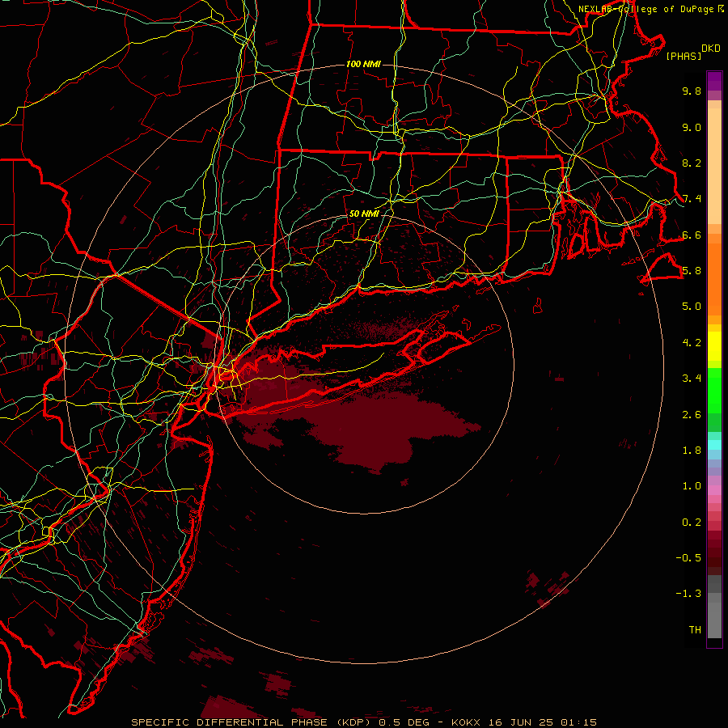Image resolution: width=728 pixels, height=728 pixels.
Task: Click the DKD product code label
Action: 711,49
